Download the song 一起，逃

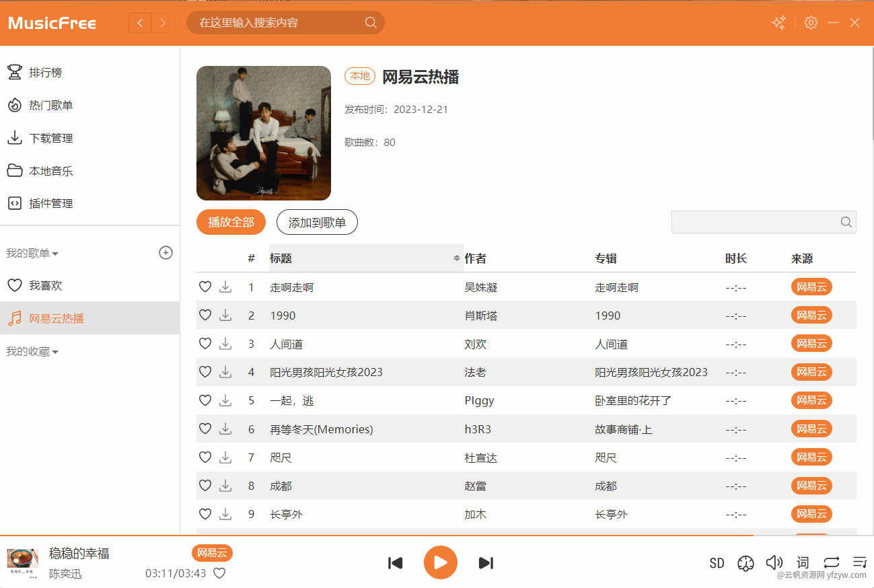pyautogui.click(x=225, y=400)
